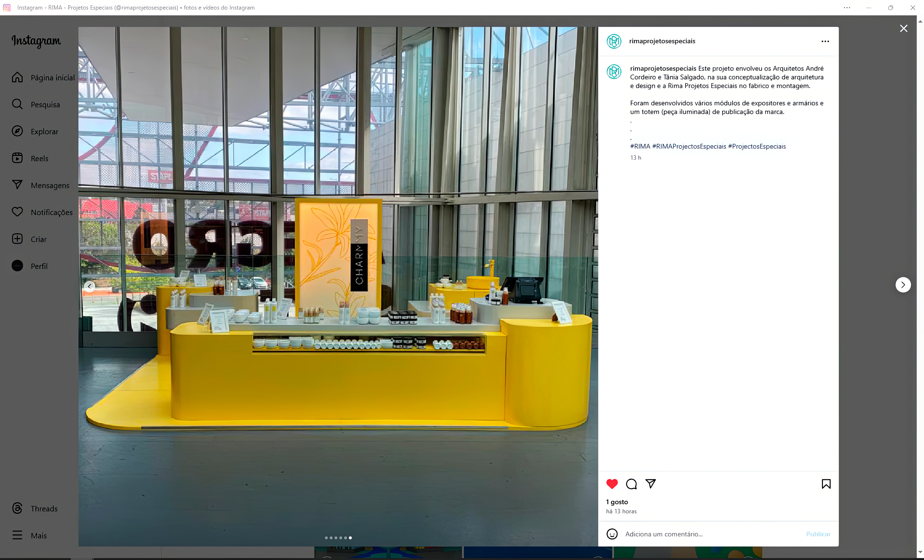Open the Pesquisa search menu item
924x560 pixels.
pyautogui.click(x=45, y=105)
